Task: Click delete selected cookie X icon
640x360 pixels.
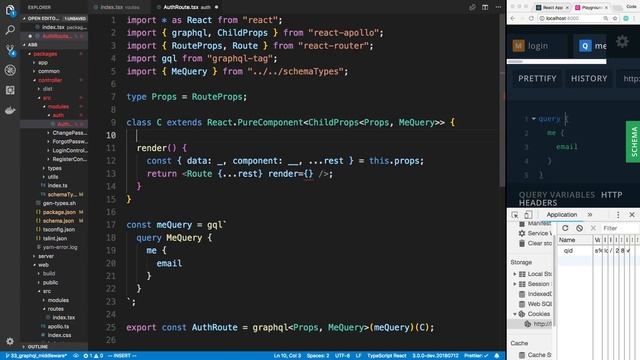Action: click(593, 228)
